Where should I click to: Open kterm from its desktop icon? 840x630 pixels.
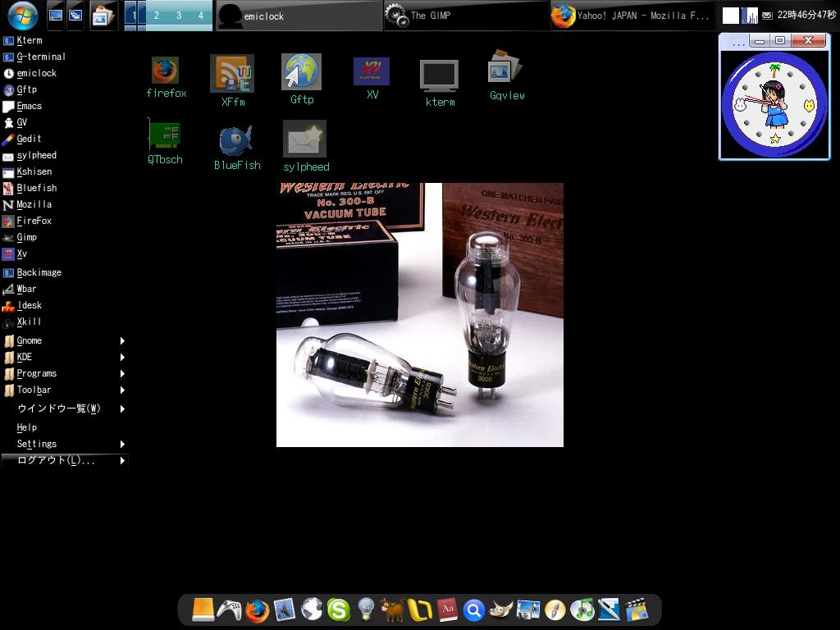point(440,76)
